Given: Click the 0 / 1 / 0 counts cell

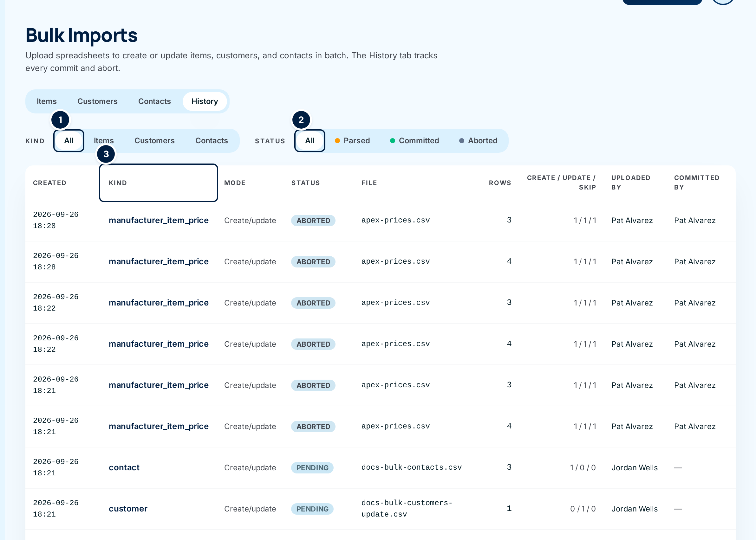Looking at the screenshot, I should pyautogui.click(x=583, y=509).
